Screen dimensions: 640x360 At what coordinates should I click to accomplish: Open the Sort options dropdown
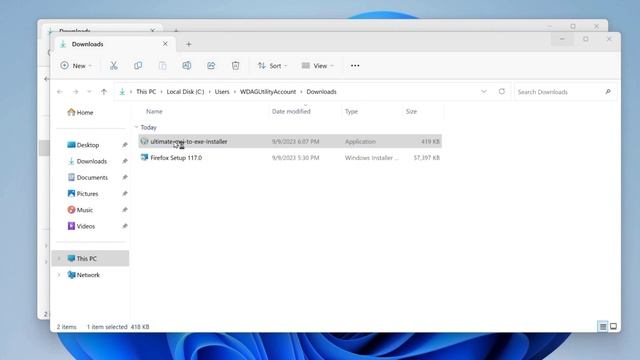coord(272,65)
